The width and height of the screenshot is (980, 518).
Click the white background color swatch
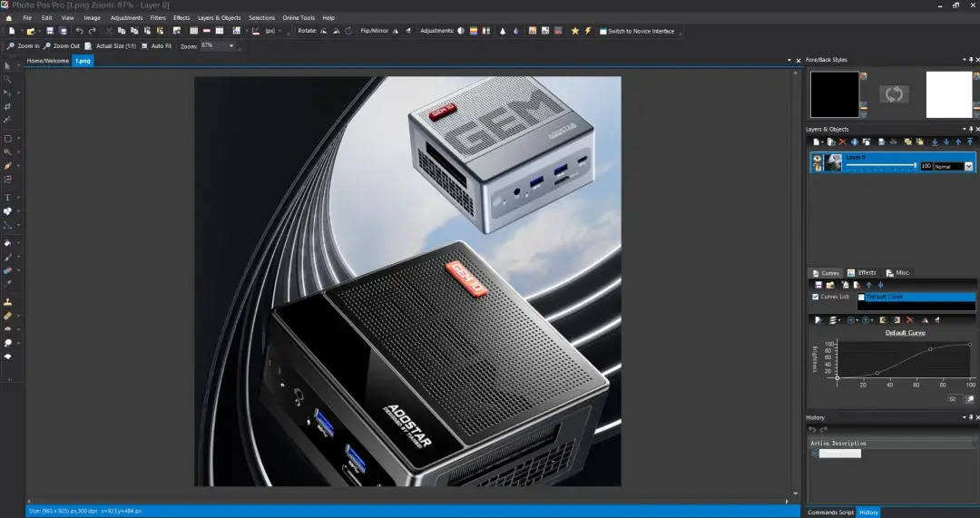(x=949, y=94)
